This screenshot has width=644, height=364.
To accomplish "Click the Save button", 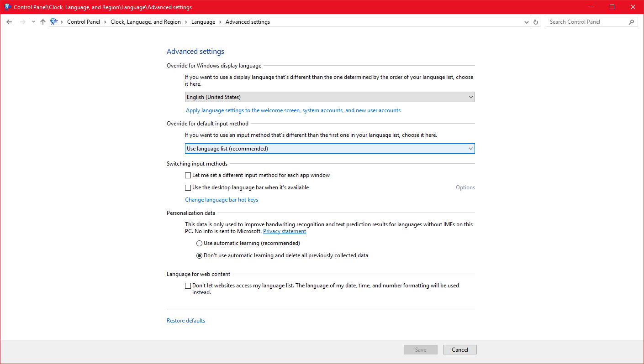I will click(421, 350).
